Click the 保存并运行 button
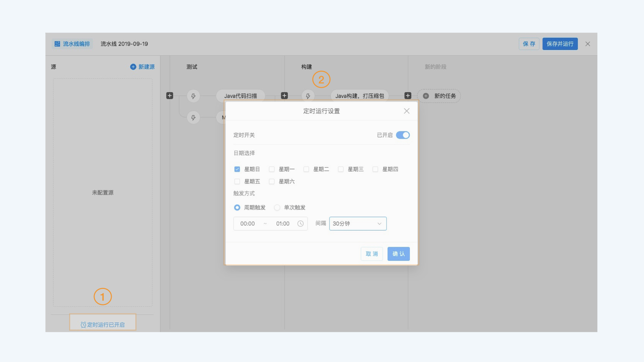This screenshot has width=644, height=362. click(560, 44)
